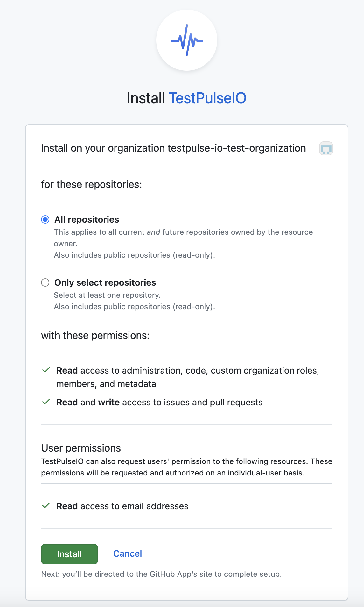Click the checkmark beside email addresses permission
The height and width of the screenshot is (607, 364).
[x=46, y=506]
